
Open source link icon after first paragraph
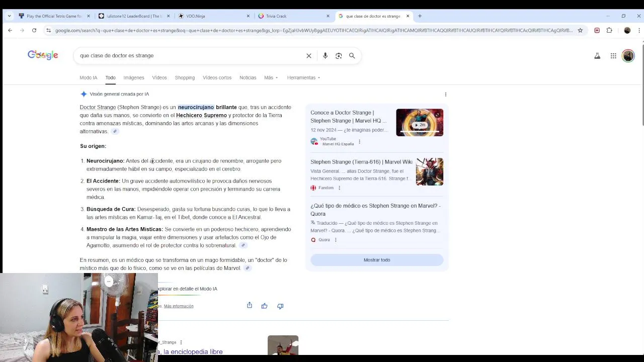(115, 131)
